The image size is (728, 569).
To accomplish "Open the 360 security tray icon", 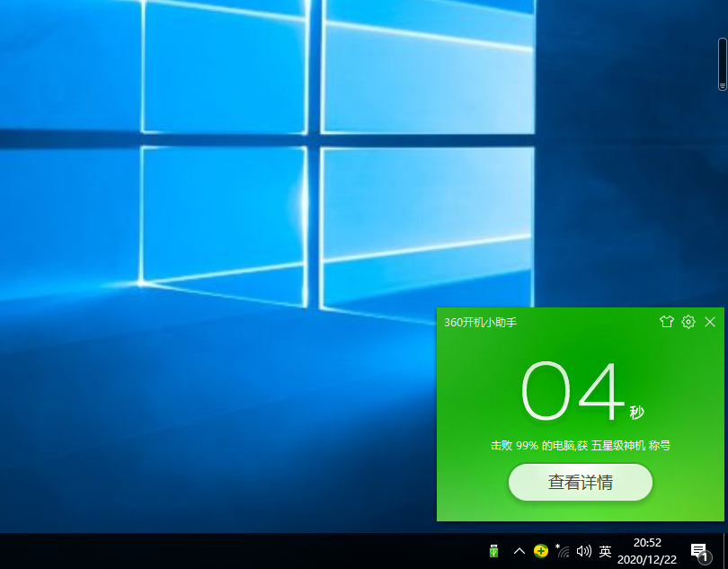I will (x=540, y=551).
